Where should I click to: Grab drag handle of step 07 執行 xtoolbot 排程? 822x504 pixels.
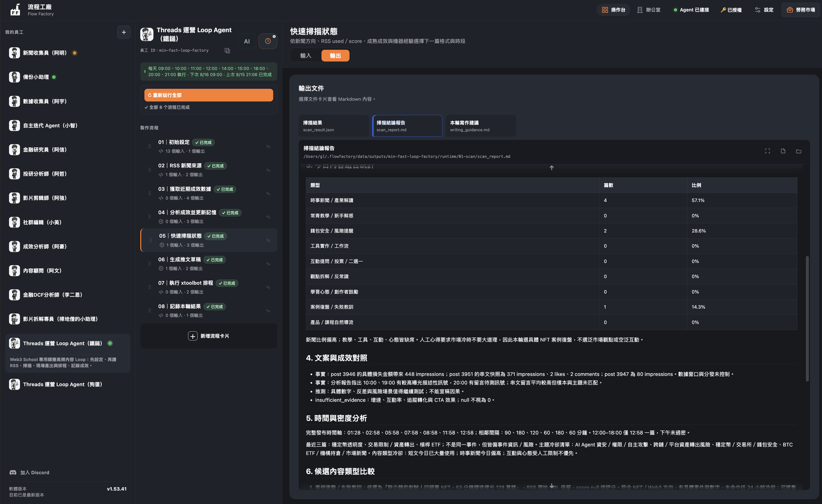tap(150, 287)
